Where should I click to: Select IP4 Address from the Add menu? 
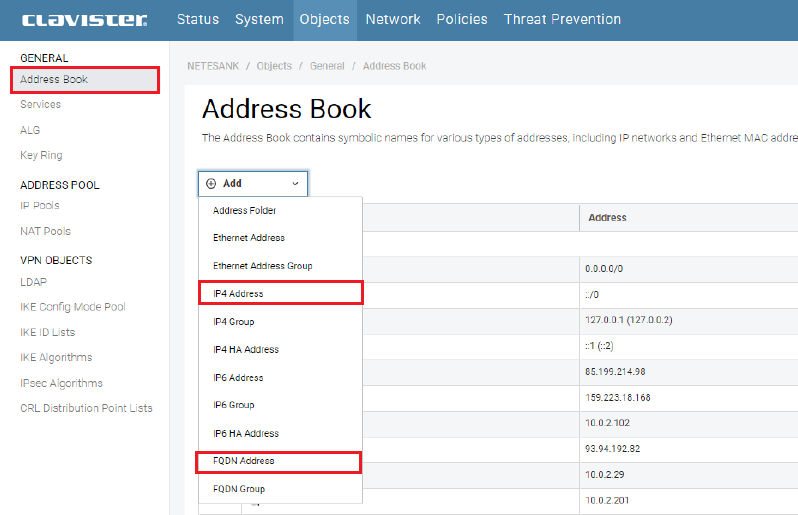coord(238,294)
